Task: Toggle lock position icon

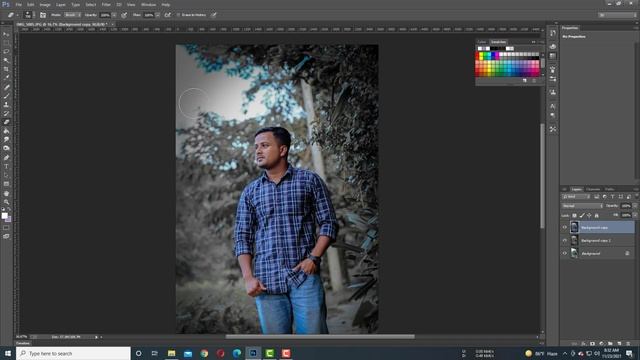Action: (x=589, y=215)
